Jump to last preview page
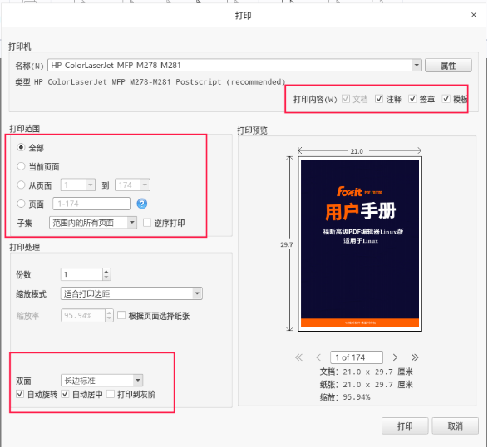 pos(415,357)
